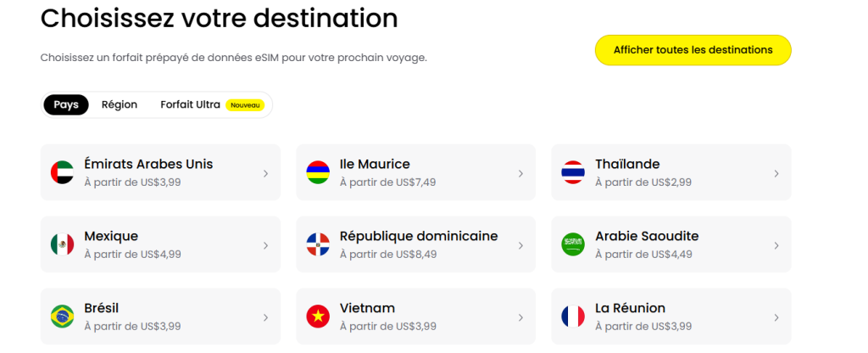Viewport: 868px width, 353px height.
Task: Click the Thailand flag icon
Action: 573,173
